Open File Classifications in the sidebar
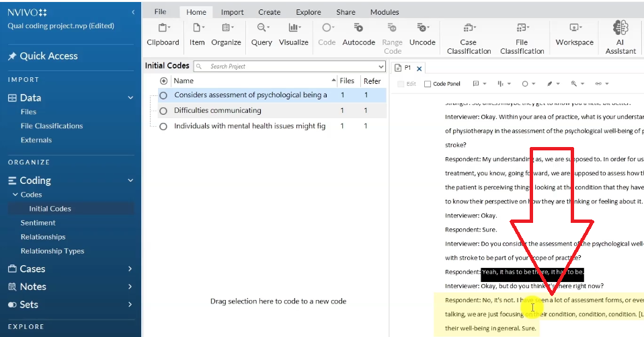 point(52,126)
